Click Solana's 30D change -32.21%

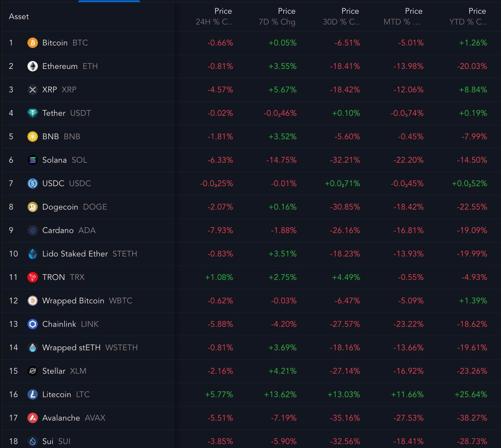(345, 160)
